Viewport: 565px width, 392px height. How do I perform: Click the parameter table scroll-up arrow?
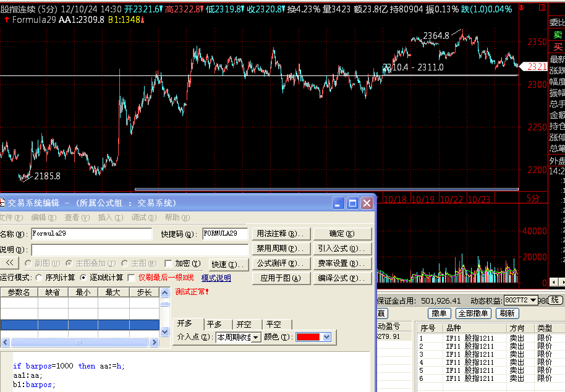click(164, 292)
